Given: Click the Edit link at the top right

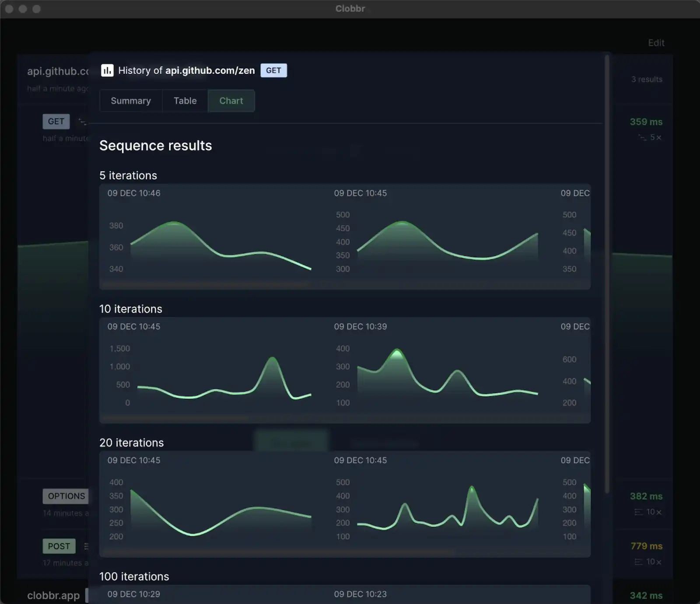Looking at the screenshot, I should (656, 43).
